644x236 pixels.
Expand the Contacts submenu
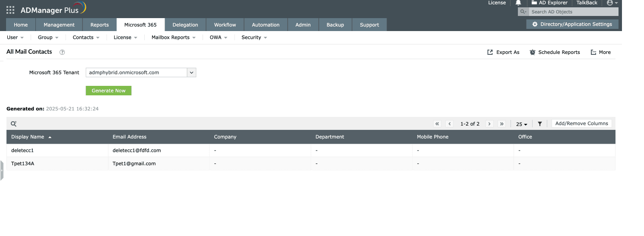click(x=86, y=38)
